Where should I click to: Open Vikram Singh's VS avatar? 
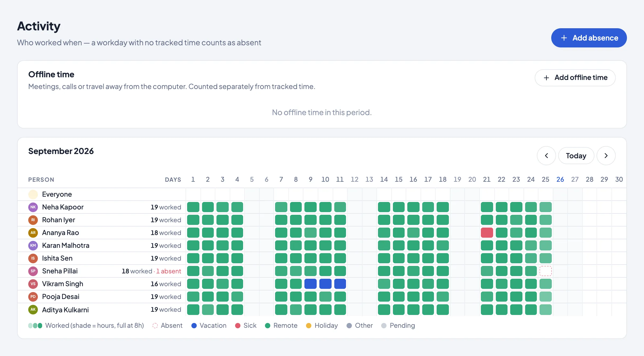coord(33,284)
